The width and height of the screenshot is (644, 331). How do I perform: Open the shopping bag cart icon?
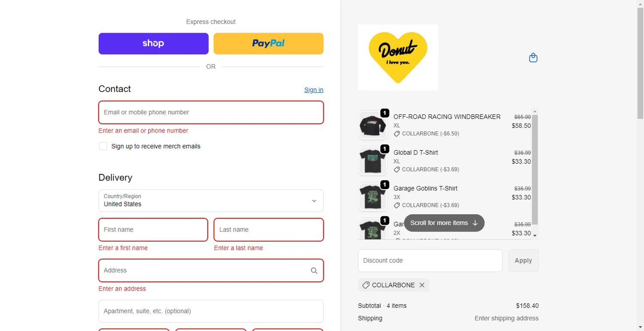[x=533, y=58]
